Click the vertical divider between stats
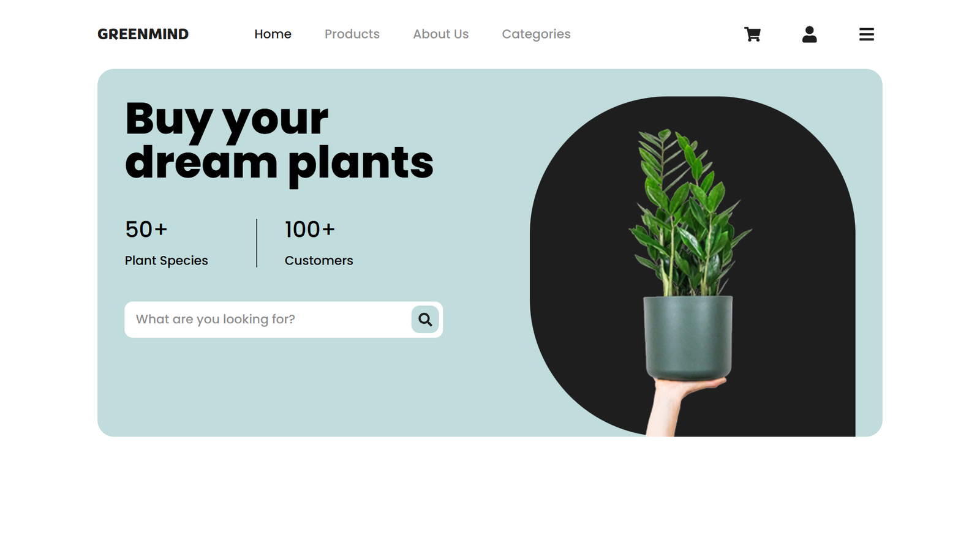 (257, 243)
